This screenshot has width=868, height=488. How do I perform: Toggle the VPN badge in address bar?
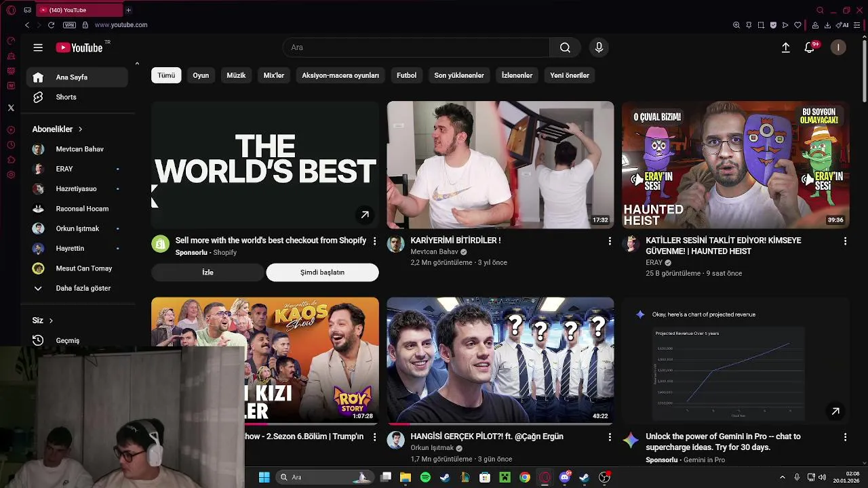click(69, 25)
